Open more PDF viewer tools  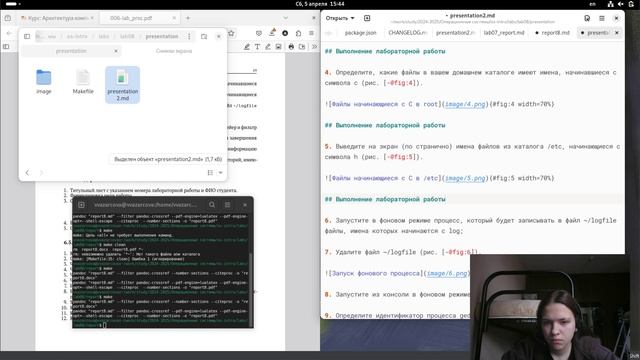pos(314,47)
